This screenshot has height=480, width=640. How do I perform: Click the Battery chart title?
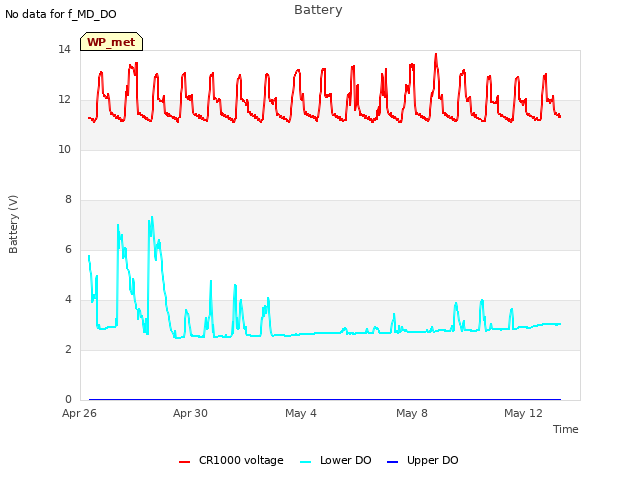point(318,10)
